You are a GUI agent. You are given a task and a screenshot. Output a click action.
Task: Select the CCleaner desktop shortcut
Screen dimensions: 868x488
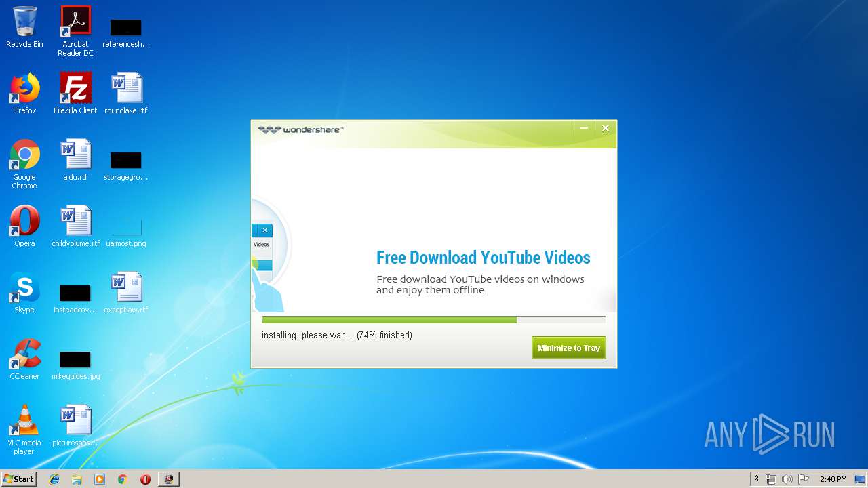24,359
